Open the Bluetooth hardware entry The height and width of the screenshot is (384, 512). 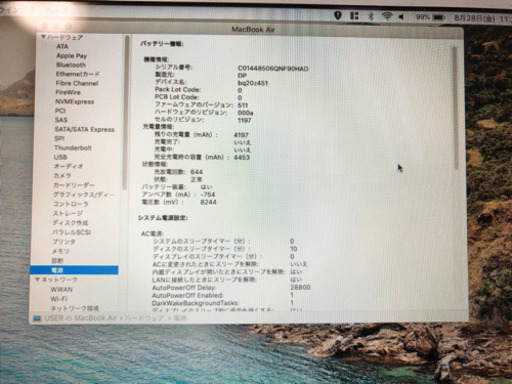[71, 65]
